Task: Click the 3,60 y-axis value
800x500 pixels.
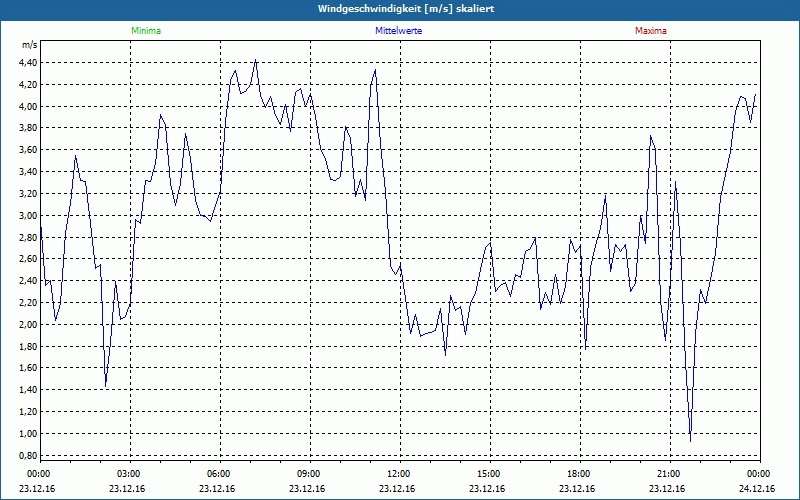Action: (29, 150)
